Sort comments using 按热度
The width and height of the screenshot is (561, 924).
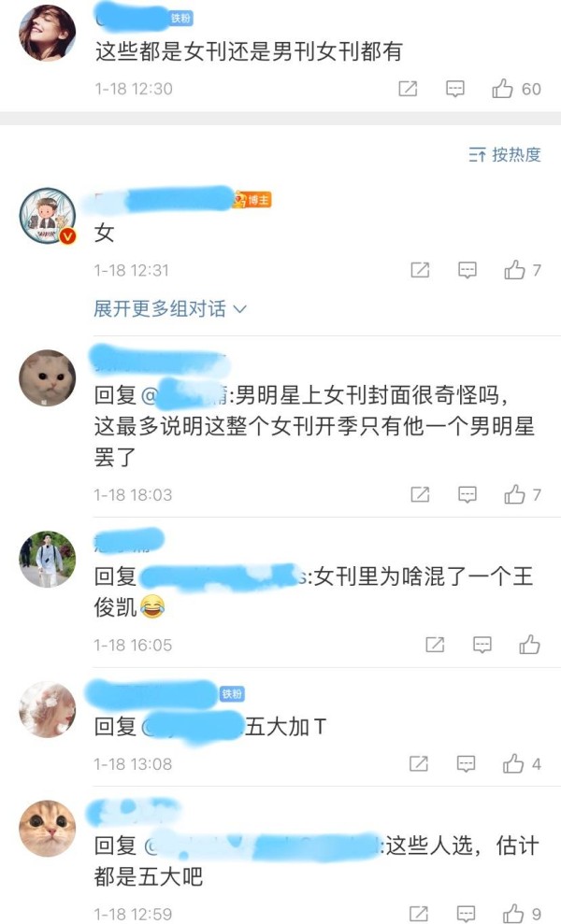[505, 155]
